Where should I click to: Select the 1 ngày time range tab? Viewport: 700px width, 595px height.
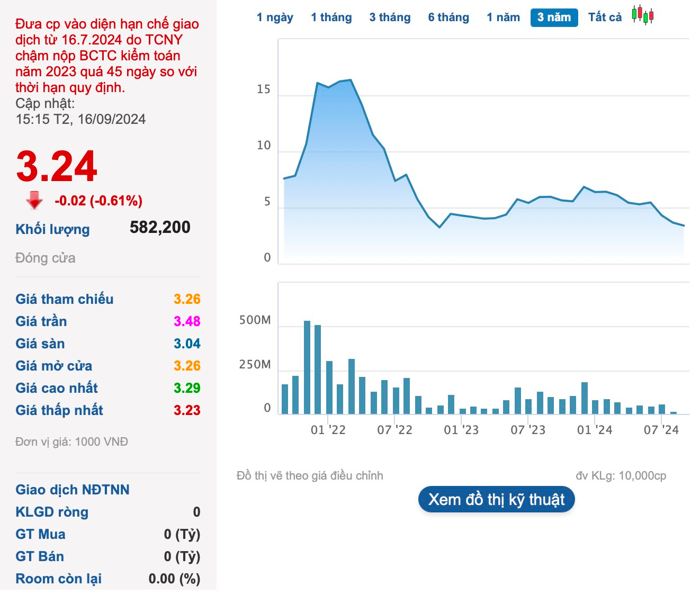point(275,17)
